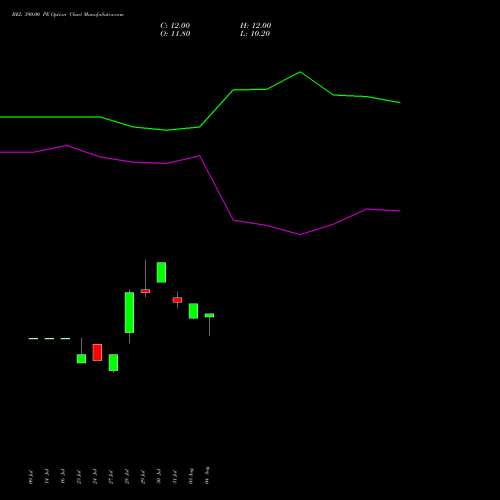Click the "03 Aug" date axis label
The height and width of the screenshot is (500, 500).
coord(191,476)
